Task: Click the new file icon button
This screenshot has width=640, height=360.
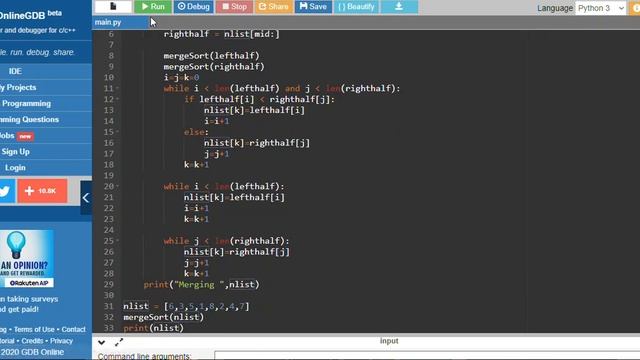Action: tap(113, 7)
